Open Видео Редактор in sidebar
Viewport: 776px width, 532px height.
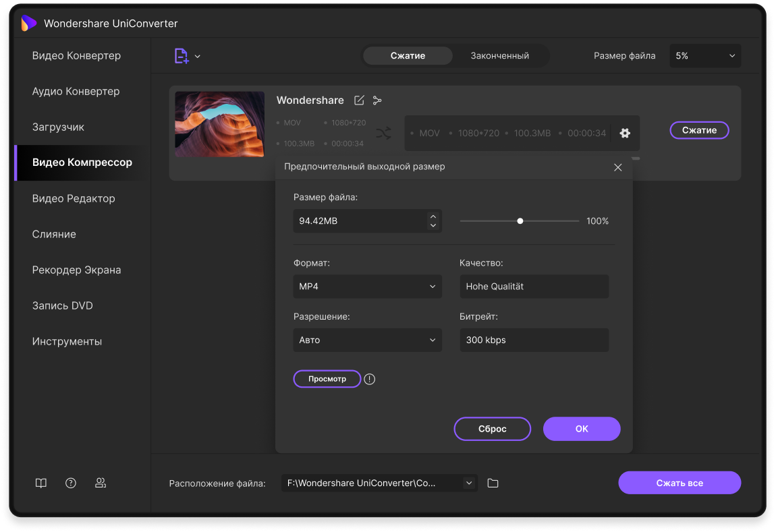[74, 199]
